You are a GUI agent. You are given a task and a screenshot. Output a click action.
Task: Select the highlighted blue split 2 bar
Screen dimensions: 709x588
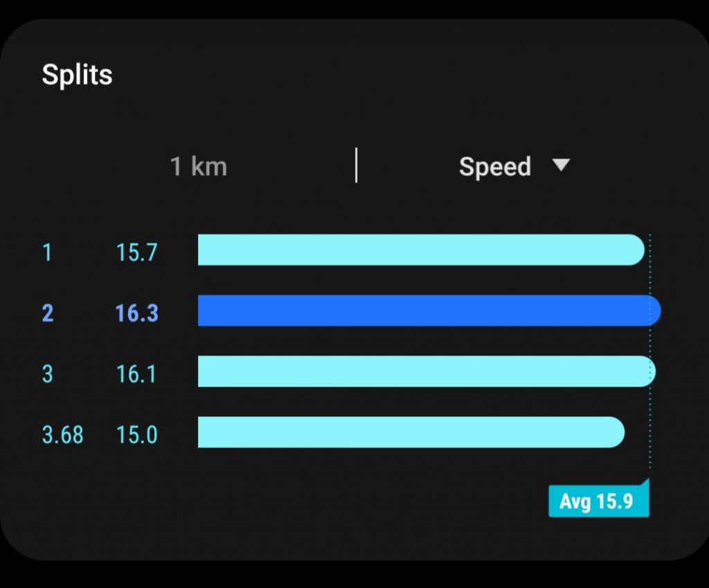tap(429, 310)
